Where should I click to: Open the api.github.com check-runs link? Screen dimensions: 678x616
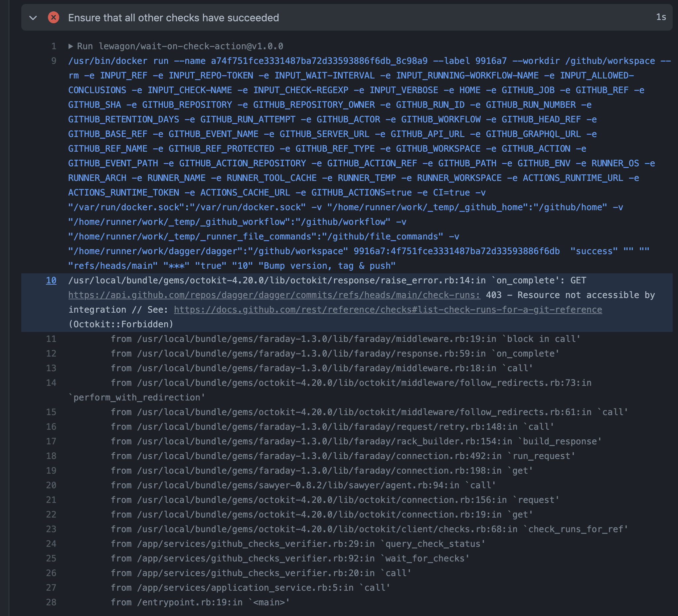274,295
